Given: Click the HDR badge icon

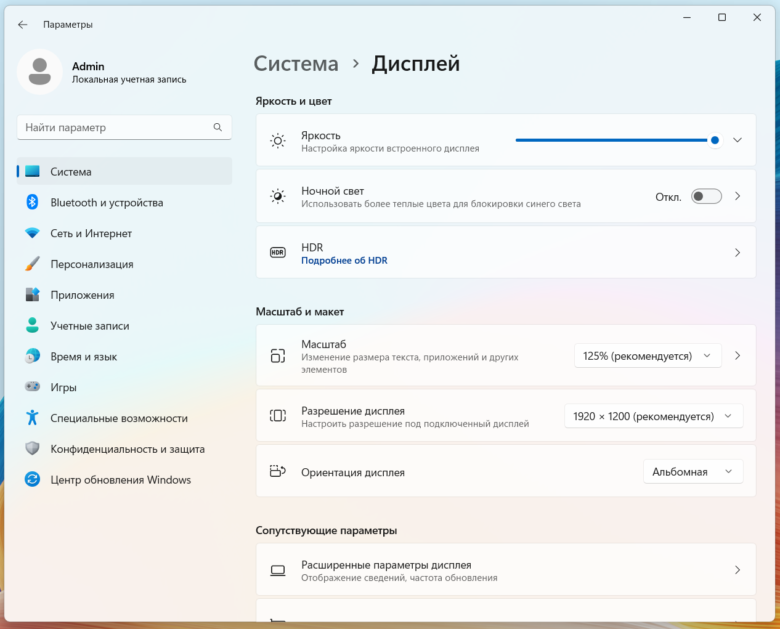Looking at the screenshot, I should click(x=278, y=253).
